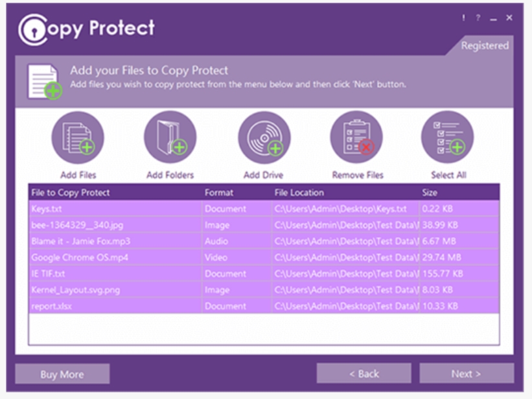
Task: Click the Select All label text
Action: point(448,175)
